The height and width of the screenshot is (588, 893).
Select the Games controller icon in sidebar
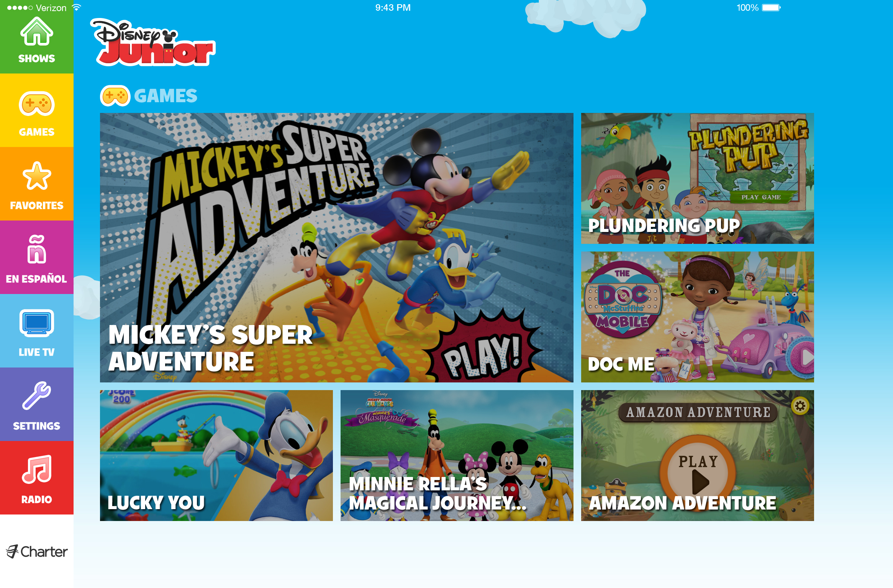[37, 104]
